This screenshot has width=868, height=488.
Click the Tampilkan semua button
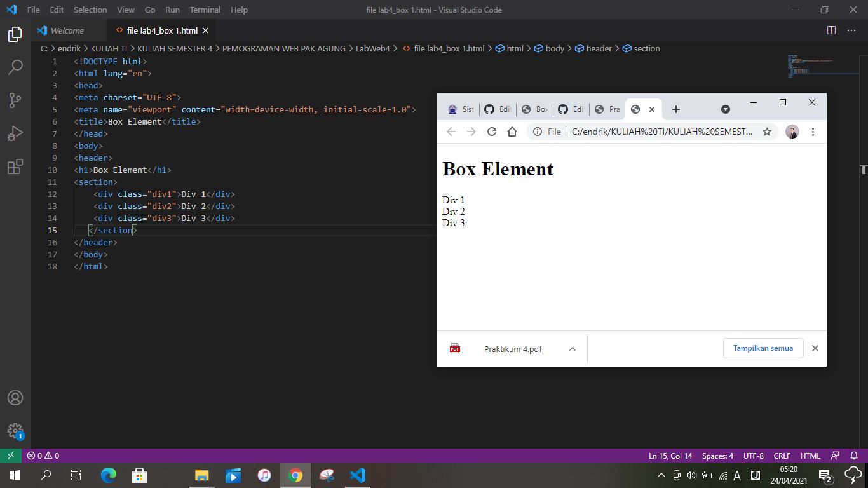763,348
